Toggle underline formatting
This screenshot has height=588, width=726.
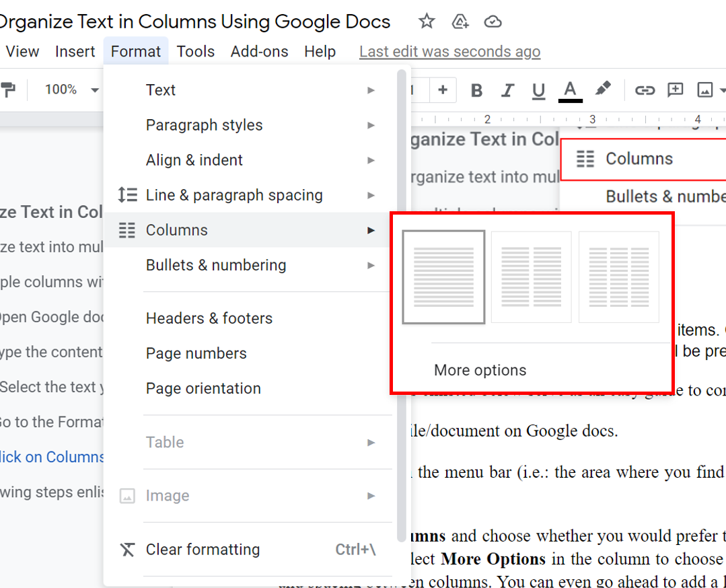pos(538,91)
